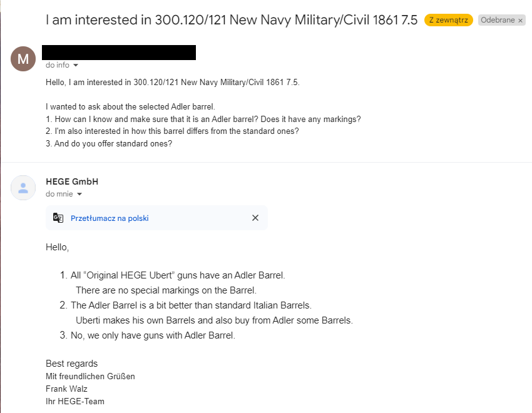Click the "do mnie" recipient text
This screenshot has height=413, width=532.
click(59, 194)
